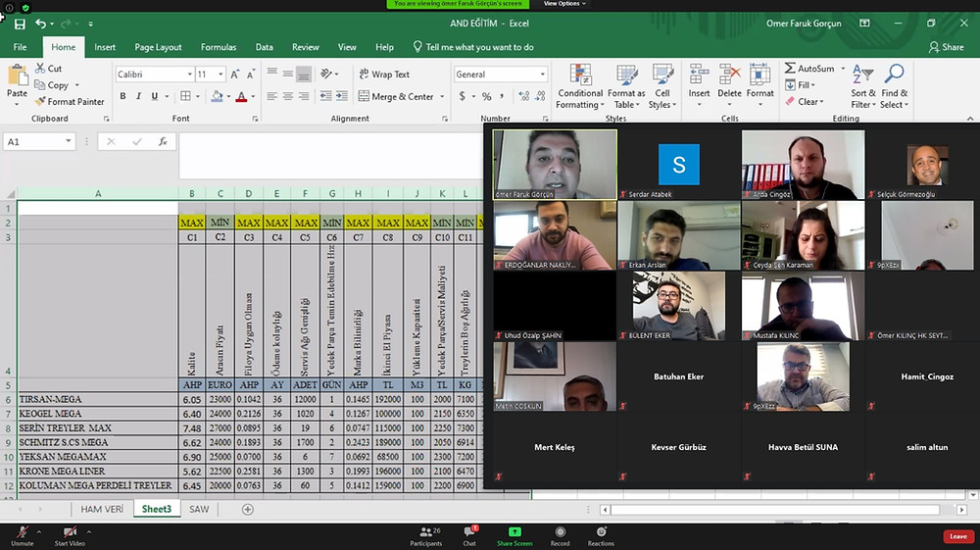This screenshot has height=550, width=980.
Task: Switch to Page Layout ribbon tab
Action: [158, 47]
